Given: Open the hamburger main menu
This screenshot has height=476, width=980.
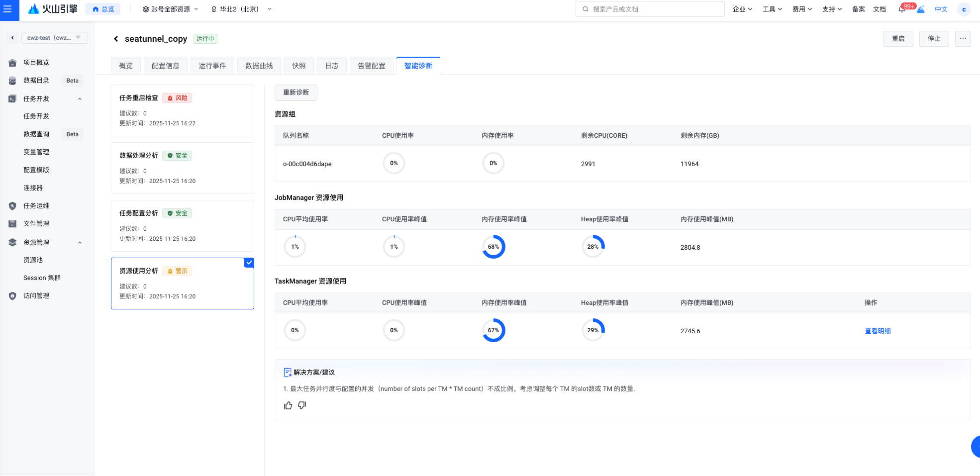Looking at the screenshot, I should point(8,9).
